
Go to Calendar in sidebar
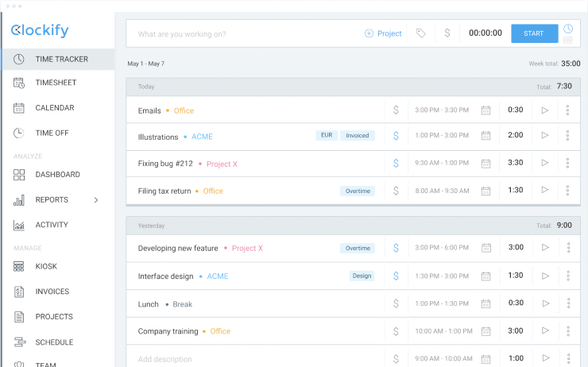[x=55, y=108]
